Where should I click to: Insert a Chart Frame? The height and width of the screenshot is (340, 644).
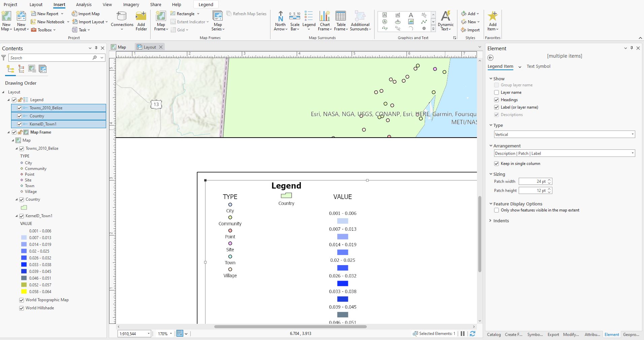pyautogui.click(x=324, y=20)
